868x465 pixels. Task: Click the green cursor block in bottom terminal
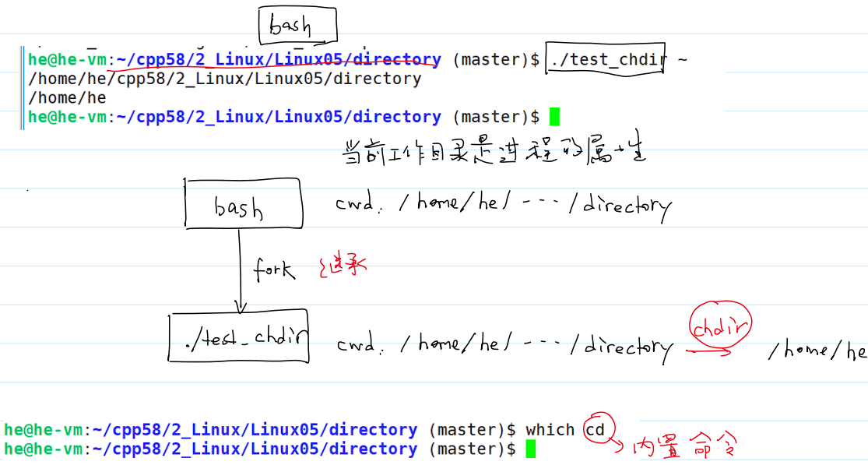(530, 449)
